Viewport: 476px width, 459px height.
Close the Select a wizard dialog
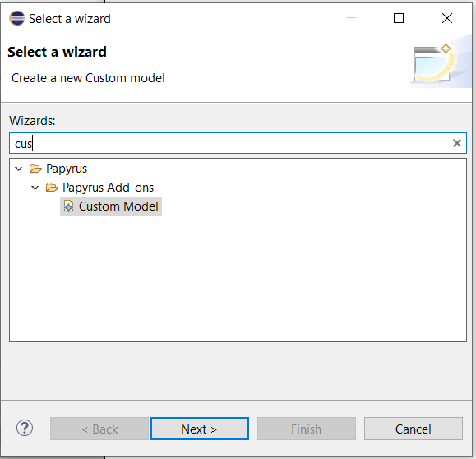pyautogui.click(x=447, y=18)
